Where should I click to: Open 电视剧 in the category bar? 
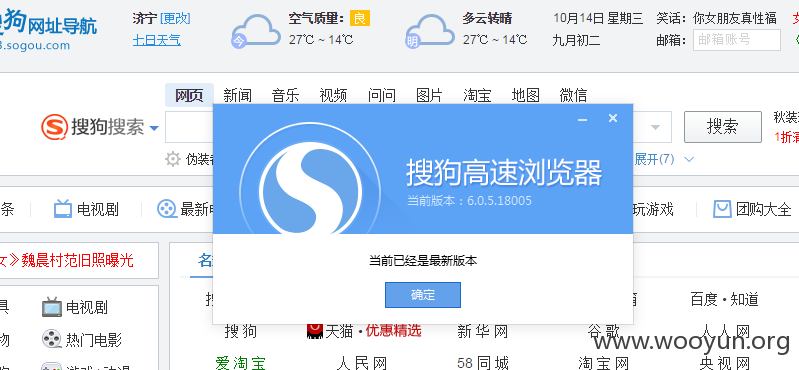(98, 209)
